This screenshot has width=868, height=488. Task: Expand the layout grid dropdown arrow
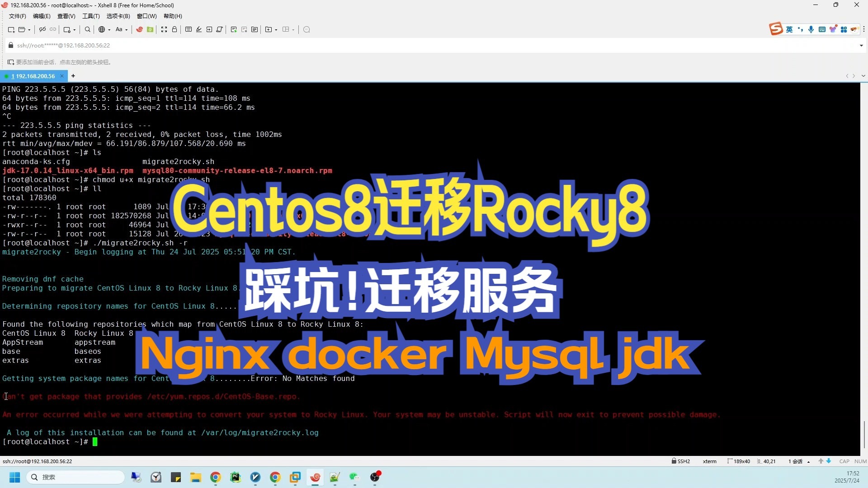pyautogui.click(x=293, y=30)
